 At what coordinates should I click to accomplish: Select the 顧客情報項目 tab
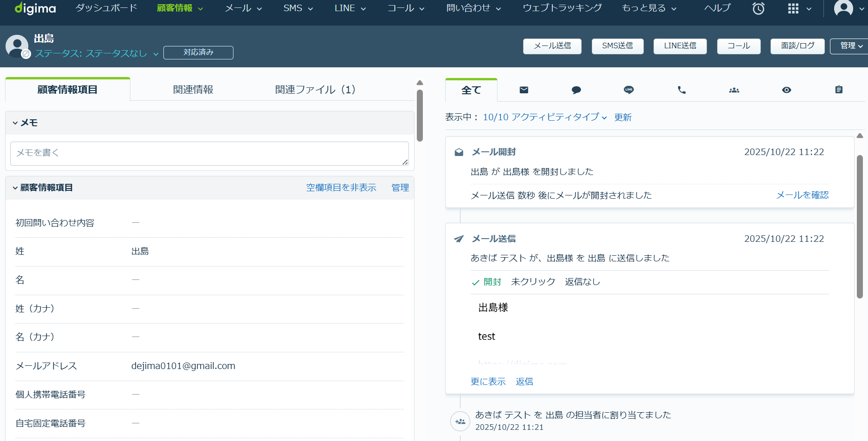click(x=68, y=90)
